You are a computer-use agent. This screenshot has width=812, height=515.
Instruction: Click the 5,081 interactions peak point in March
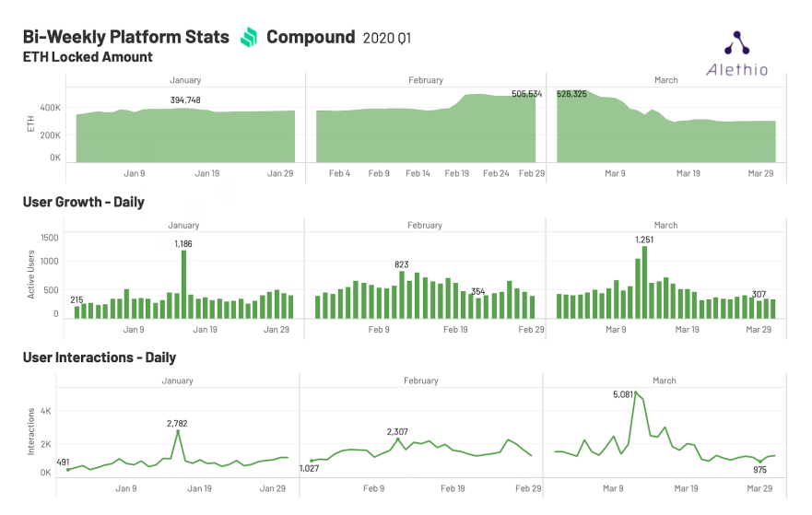click(x=635, y=392)
